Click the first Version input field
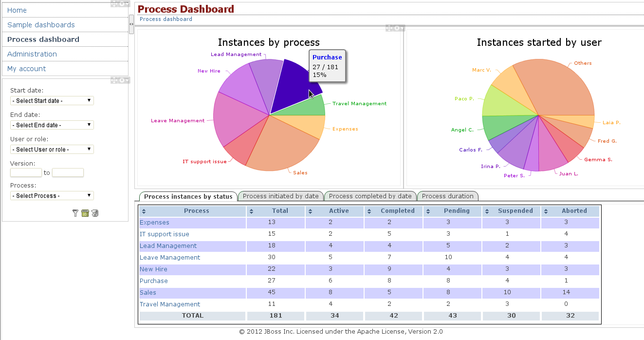The image size is (644, 340). click(x=26, y=173)
